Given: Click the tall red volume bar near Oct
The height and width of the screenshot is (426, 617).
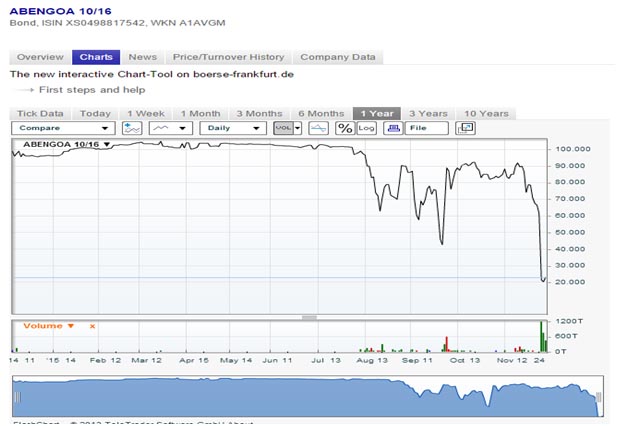Looking at the screenshot, I should [x=447, y=344].
